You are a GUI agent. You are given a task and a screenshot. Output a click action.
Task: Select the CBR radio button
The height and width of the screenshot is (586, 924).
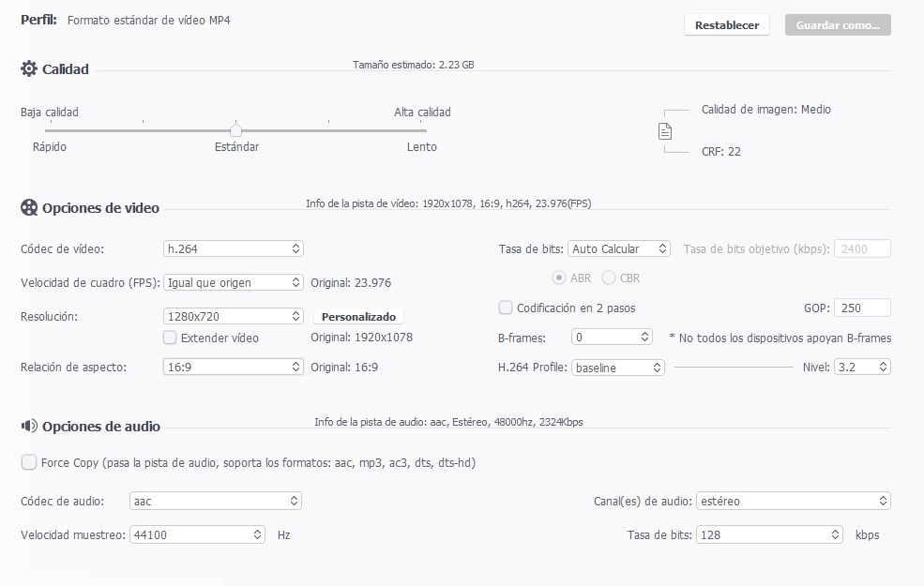609,278
